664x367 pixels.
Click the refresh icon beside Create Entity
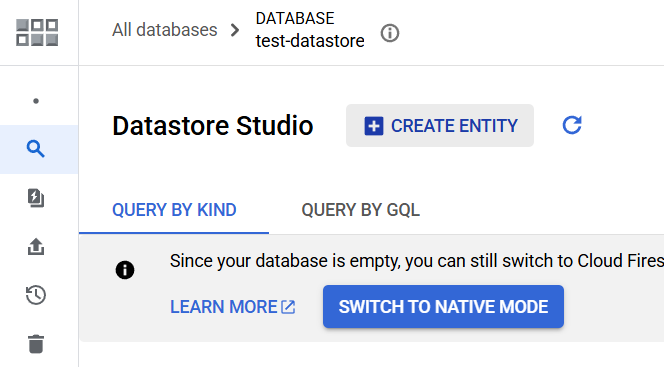pyautogui.click(x=572, y=125)
